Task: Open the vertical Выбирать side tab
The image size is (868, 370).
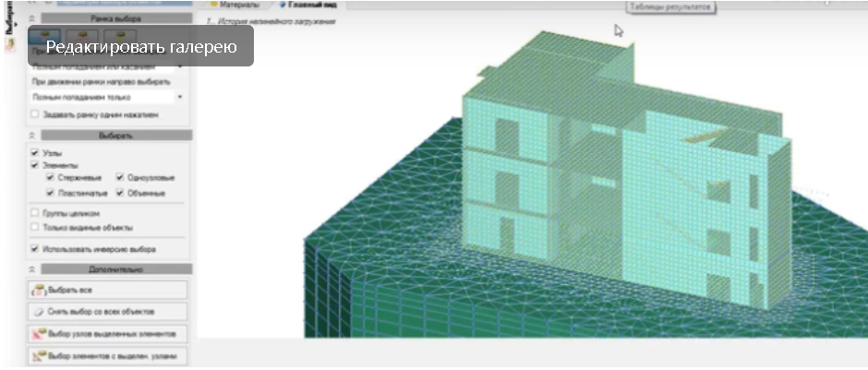Action: pos(9,17)
